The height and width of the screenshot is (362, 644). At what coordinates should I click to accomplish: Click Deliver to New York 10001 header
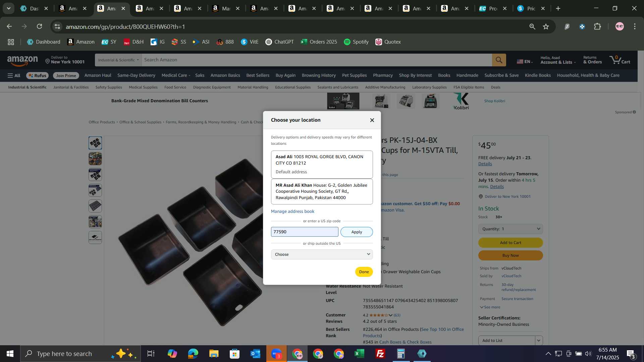(65, 60)
